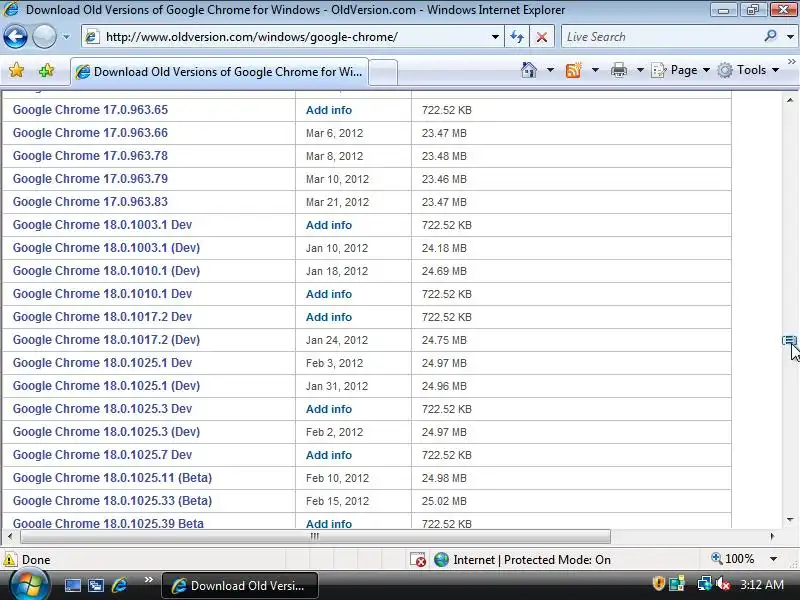This screenshot has height=600, width=800.
Task: Click the Home icon
Action: [529, 69]
